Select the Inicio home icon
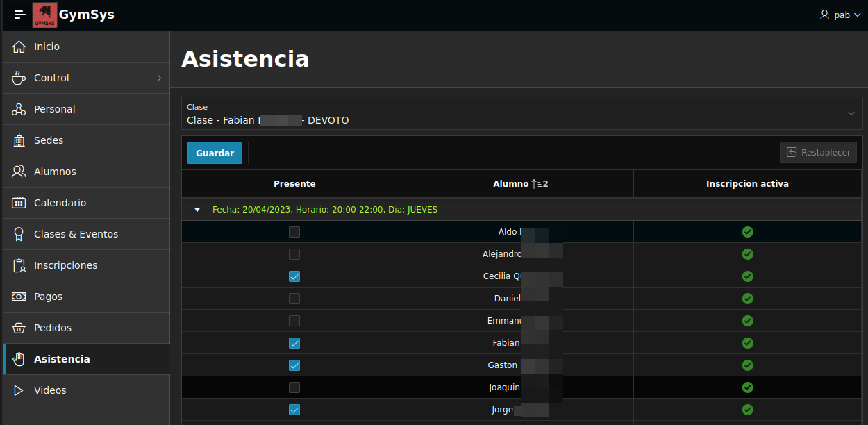 tap(20, 46)
